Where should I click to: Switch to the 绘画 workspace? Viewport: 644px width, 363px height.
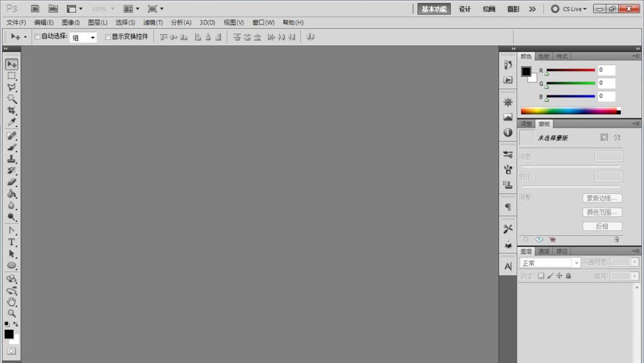(489, 9)
